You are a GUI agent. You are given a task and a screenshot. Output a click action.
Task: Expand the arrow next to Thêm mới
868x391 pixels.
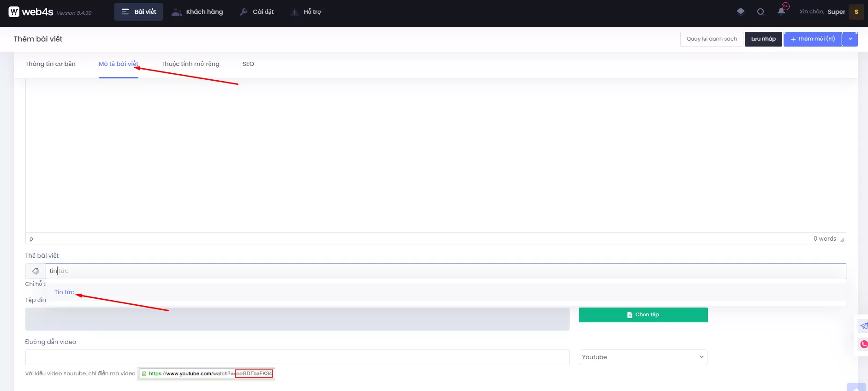coord(850,39)
